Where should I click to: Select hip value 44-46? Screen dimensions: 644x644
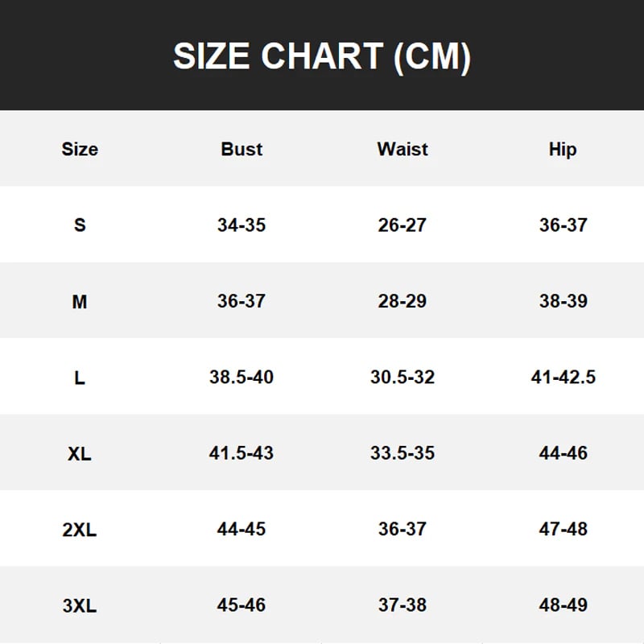click(x=563, y=453)
